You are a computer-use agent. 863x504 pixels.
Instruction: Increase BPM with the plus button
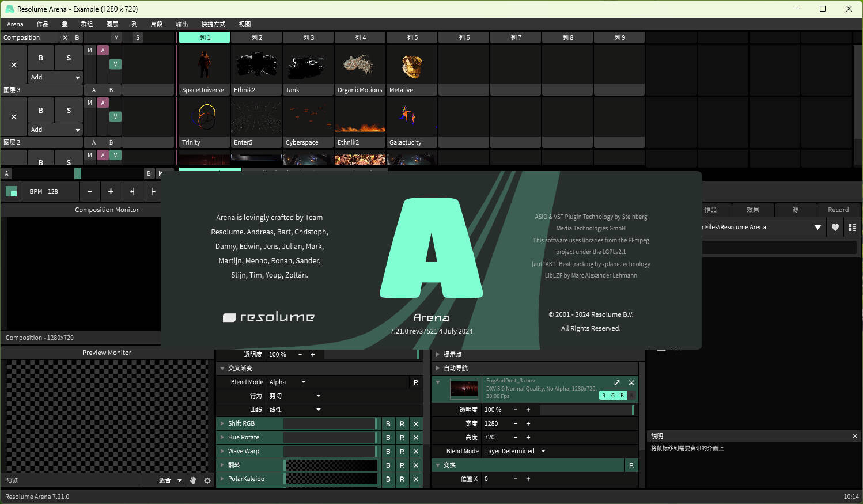point(111,191)
